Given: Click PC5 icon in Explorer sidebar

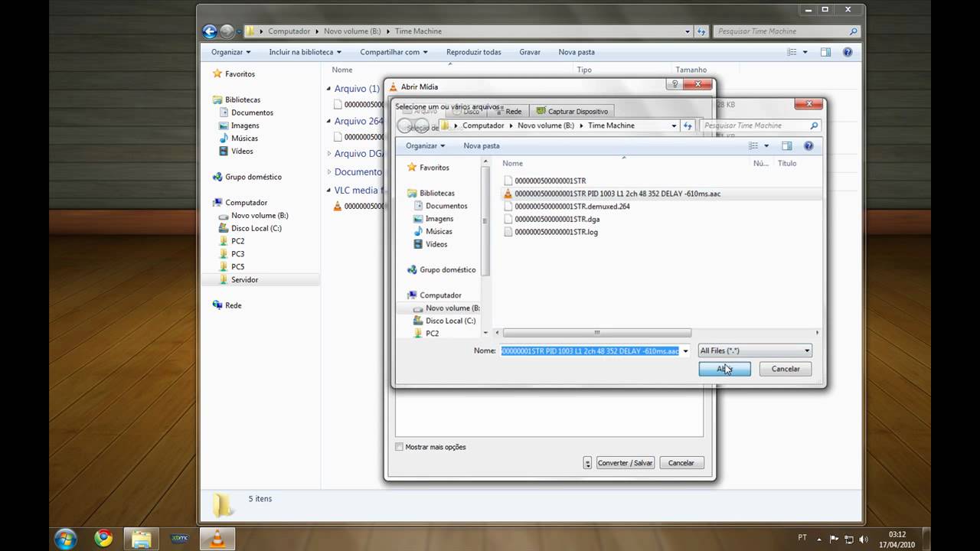Looking at the screenshot, I should (224, 266).
